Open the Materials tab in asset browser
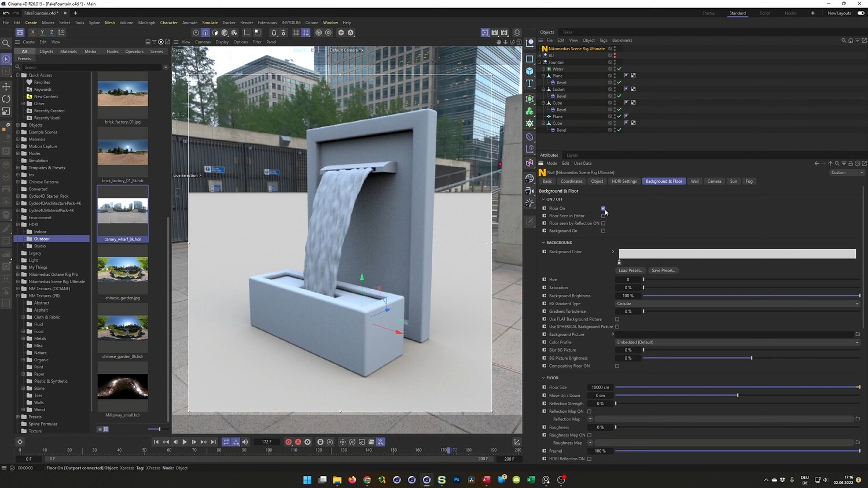Viewport: 868px width, 488px height. 68,51
